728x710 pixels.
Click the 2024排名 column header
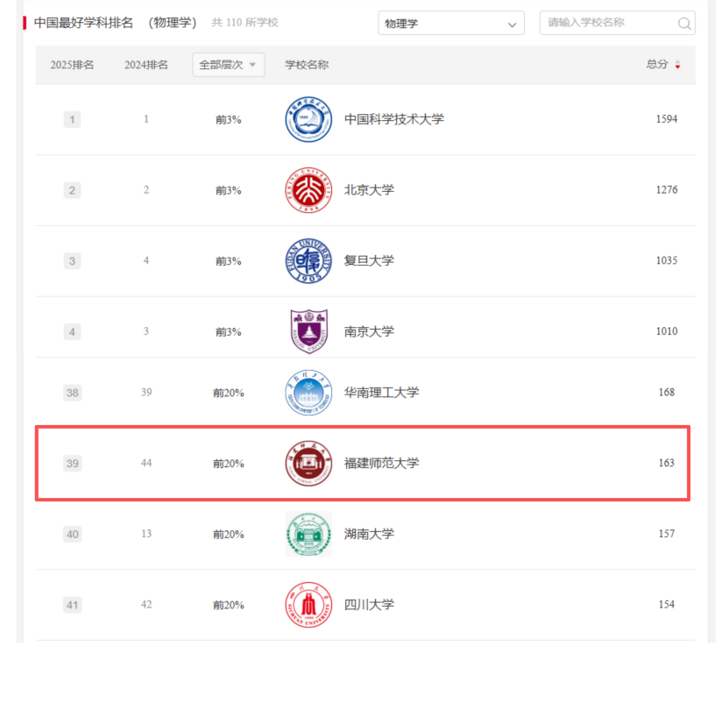[146, 65]
